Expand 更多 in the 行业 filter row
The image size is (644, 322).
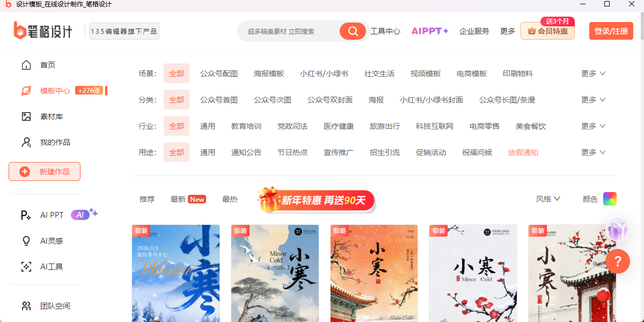593,126
